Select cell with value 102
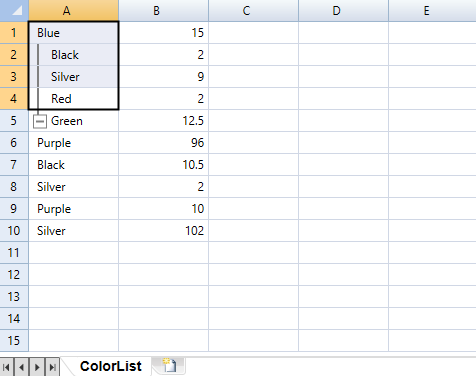Viewport: 476px width, 376px height. pos(163,231)
